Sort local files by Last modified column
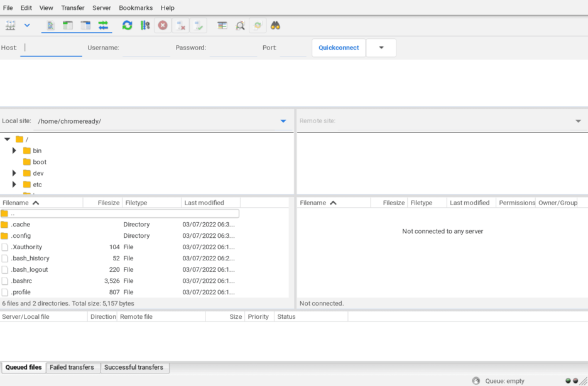The height and width of the screenshot is (386, 588). [210, 203]
